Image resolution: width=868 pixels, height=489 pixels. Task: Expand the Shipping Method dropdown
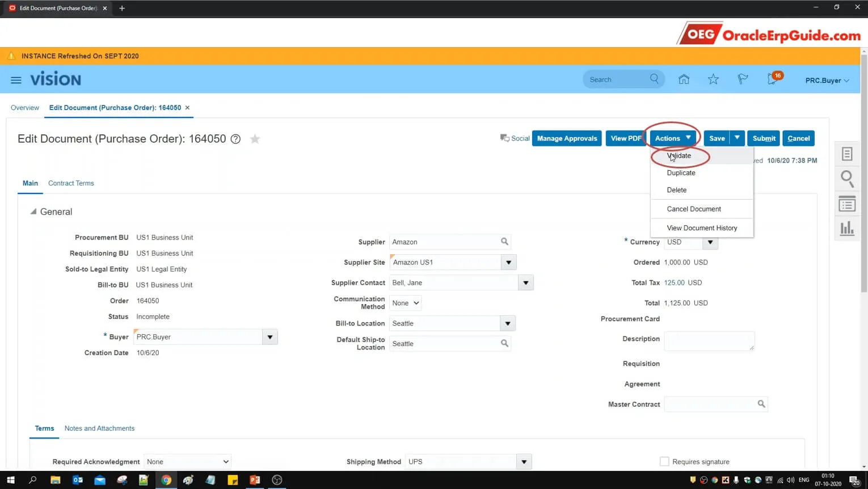point(524,462)
